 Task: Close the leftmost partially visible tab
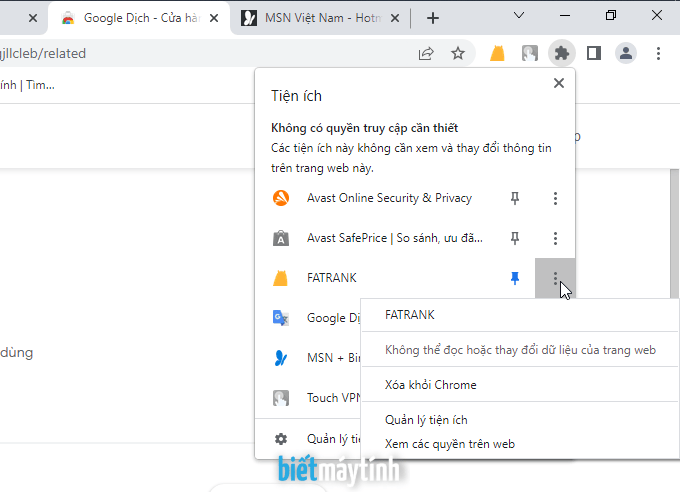(x=33, y=18)
